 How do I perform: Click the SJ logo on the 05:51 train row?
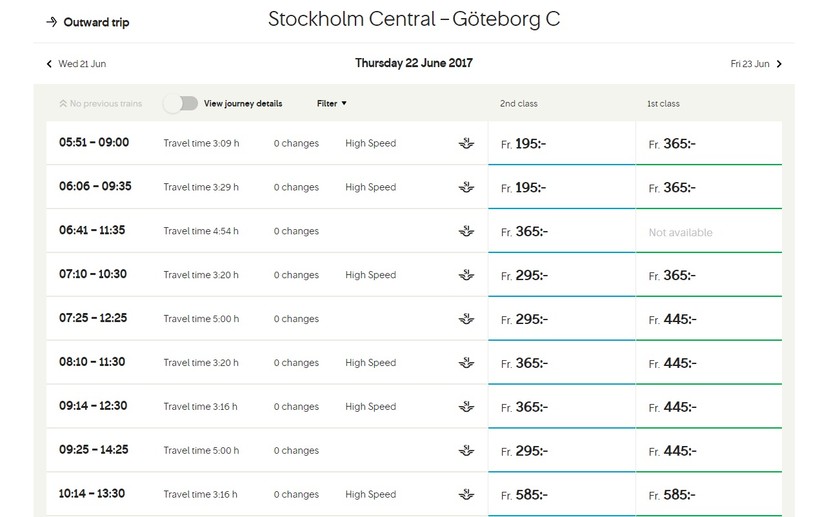click(466, 143)
